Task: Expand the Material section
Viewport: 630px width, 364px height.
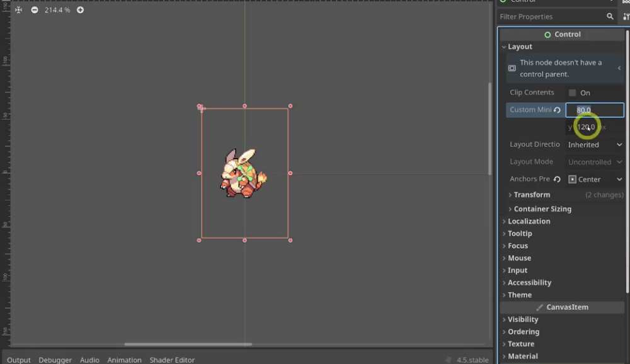Action: tap(522, 356)
